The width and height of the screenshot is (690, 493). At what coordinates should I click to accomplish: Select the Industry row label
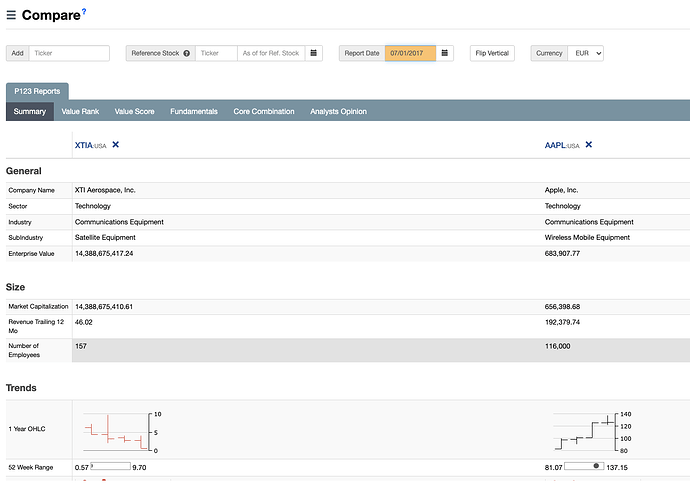[20, 222]
